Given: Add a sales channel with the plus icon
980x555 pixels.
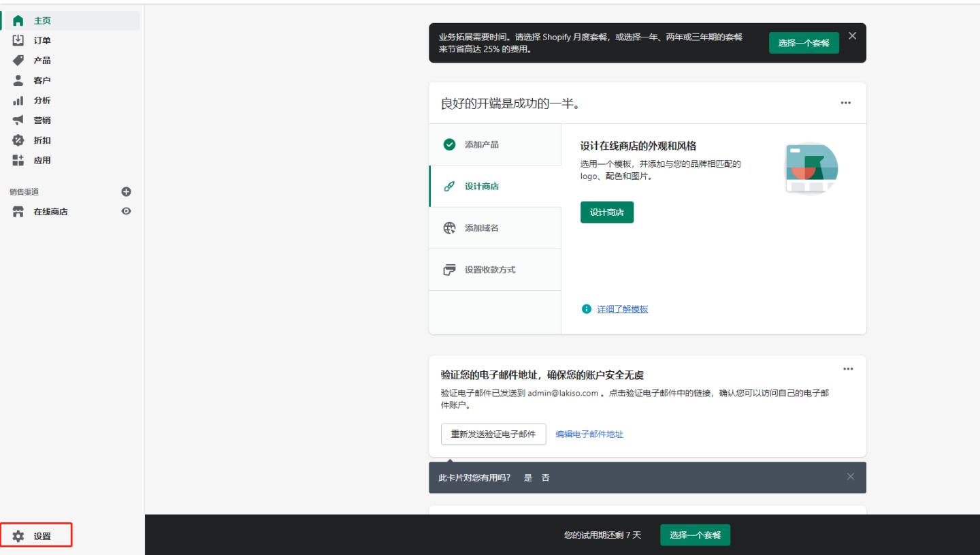Looking at the screenshot, I should (126, 192).
